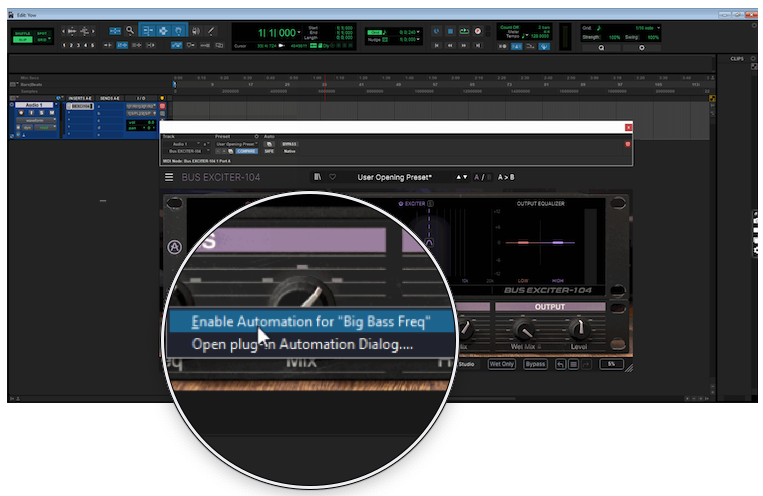
Task: Enable Shuffle edit mode
Action: coord(22,34)
